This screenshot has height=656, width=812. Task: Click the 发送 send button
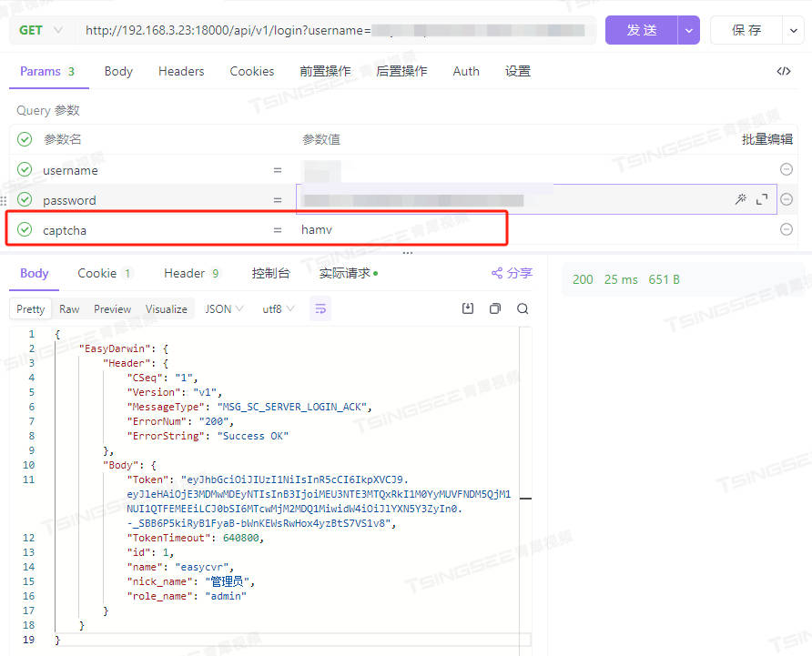pyautogui.click(x=640, y=29)
